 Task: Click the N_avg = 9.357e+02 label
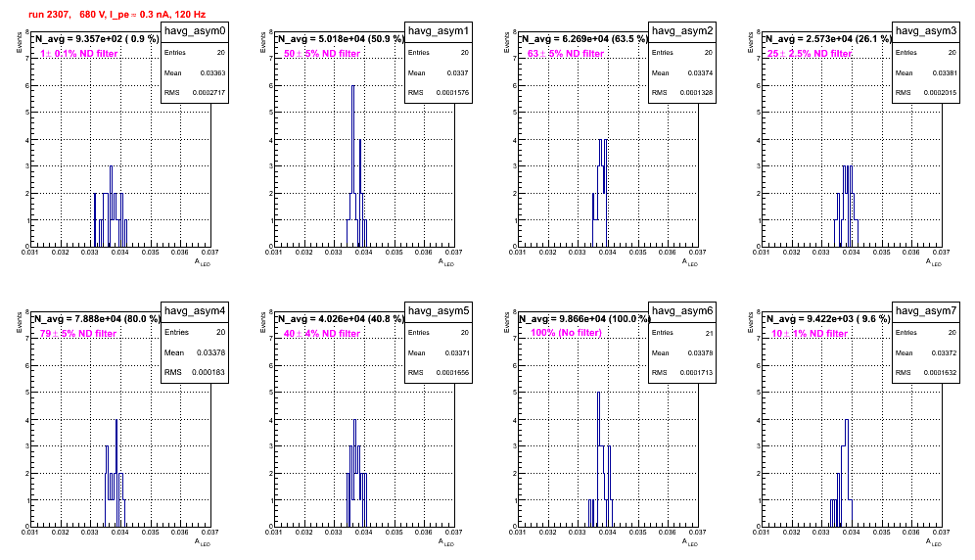[96, 38]
